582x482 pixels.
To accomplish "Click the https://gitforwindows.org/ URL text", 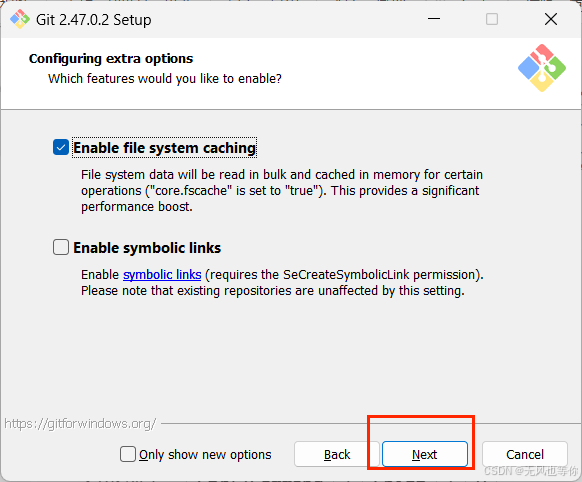I will tap(80, 423).
